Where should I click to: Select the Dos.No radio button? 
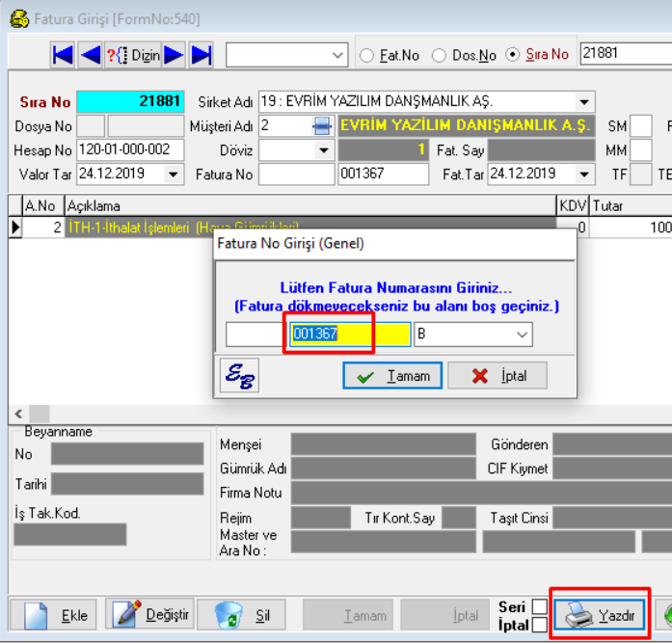[x=439, y=55]
